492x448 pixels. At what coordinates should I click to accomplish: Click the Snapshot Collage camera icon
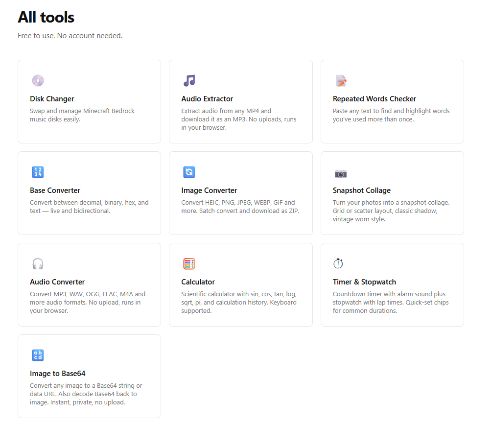341,173
